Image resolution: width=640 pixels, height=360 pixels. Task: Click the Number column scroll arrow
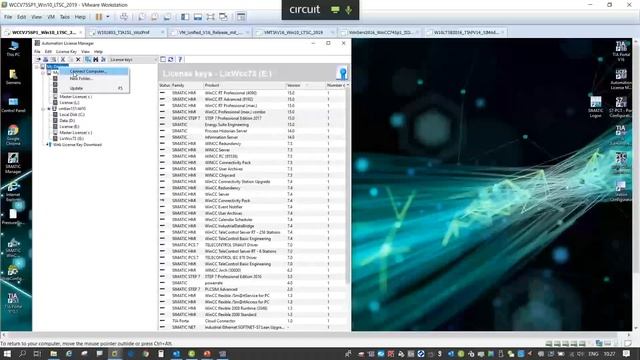click(x=347, y=85)
